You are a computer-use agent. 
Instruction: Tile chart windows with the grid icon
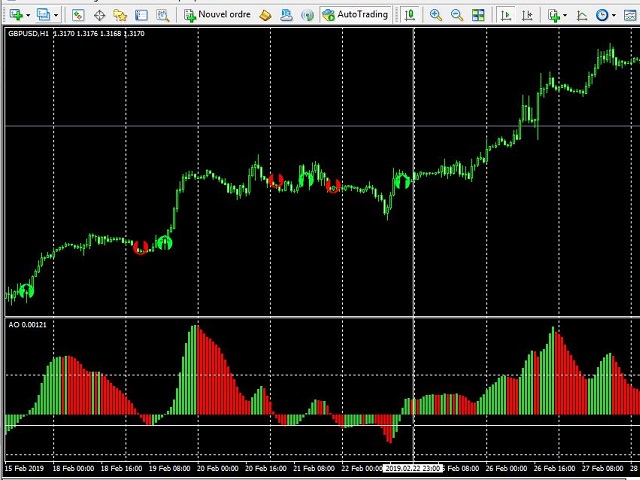pyautogui.click(x=478, y=15)
